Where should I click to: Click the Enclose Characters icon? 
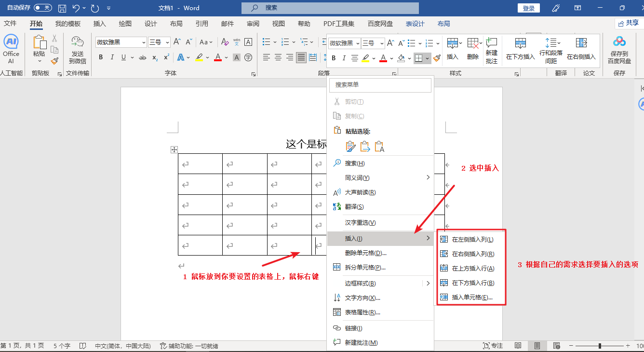(x=248, y=57)
